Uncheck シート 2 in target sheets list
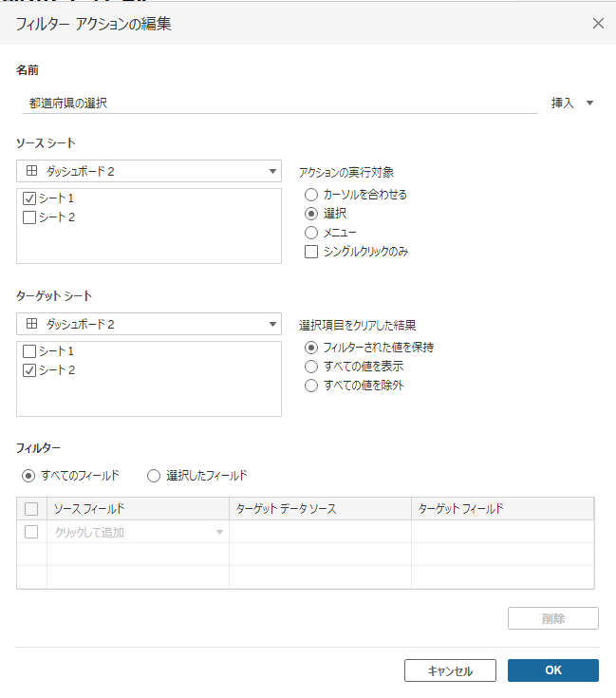 coord(29,369)
